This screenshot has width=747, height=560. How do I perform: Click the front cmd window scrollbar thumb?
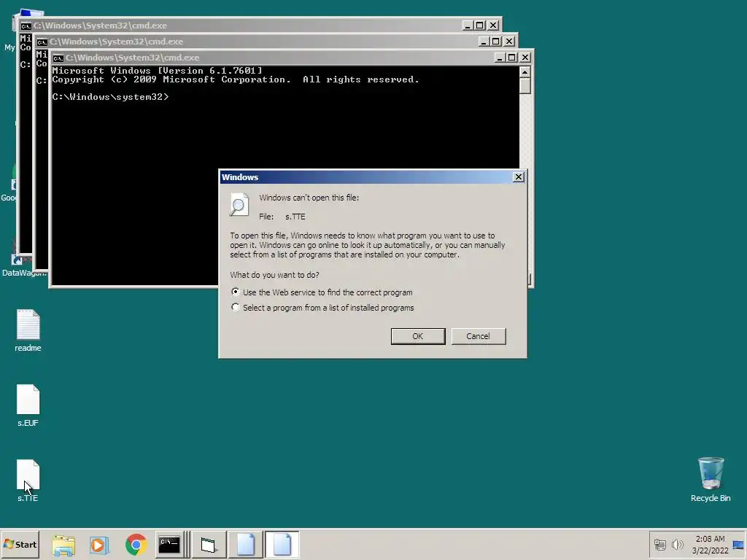point(525,86)
